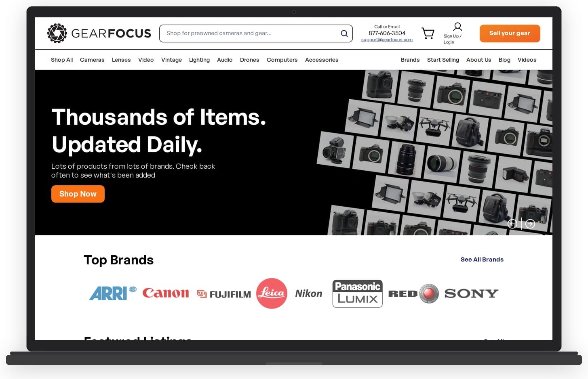
Task: Click the Sell your gear button
Action: [510, 33]
